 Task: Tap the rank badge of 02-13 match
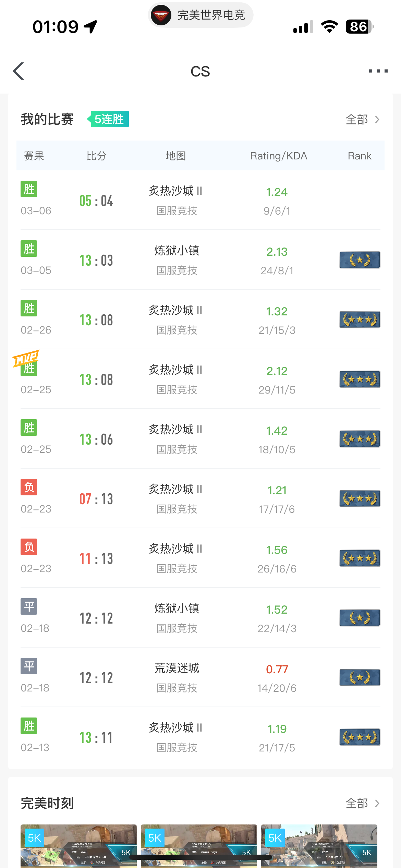[360, 737]
